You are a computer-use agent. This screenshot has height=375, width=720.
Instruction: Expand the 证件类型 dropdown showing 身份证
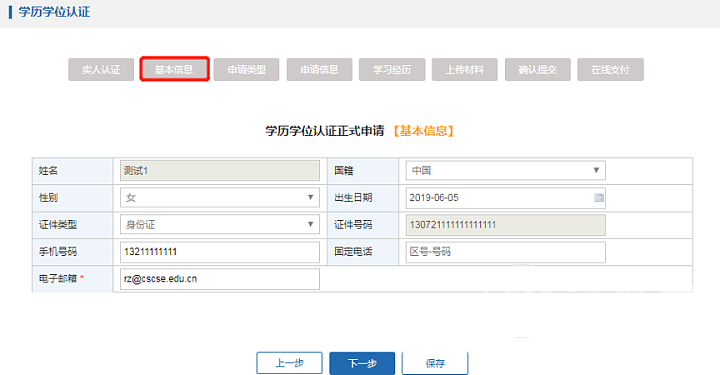(x=220, y=225)
